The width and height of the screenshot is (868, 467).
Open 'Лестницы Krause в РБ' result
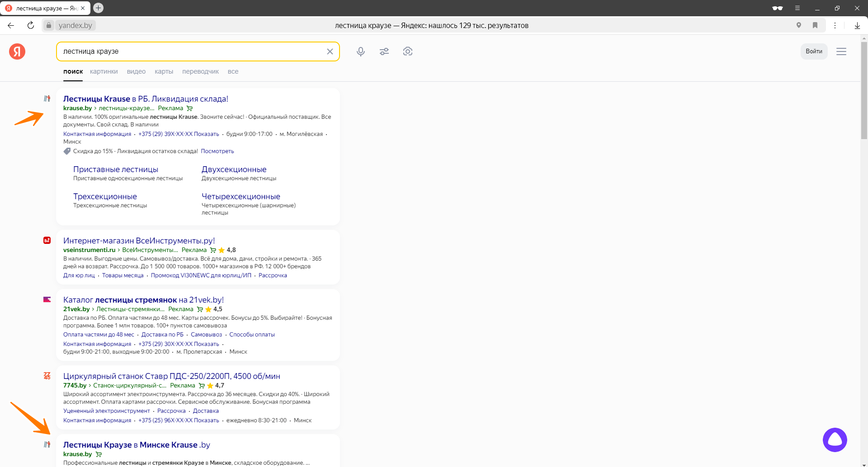(x=146, y=99)
